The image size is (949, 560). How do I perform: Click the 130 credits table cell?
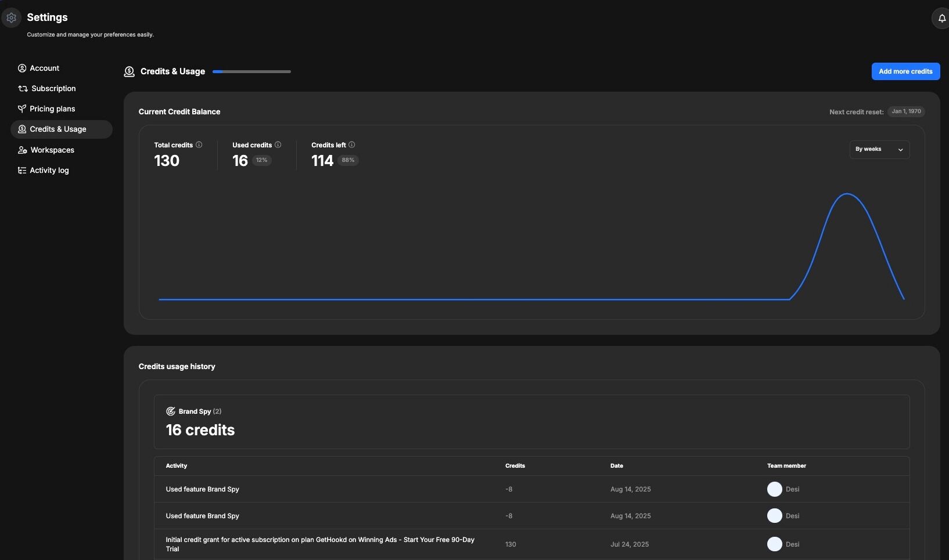511,544
